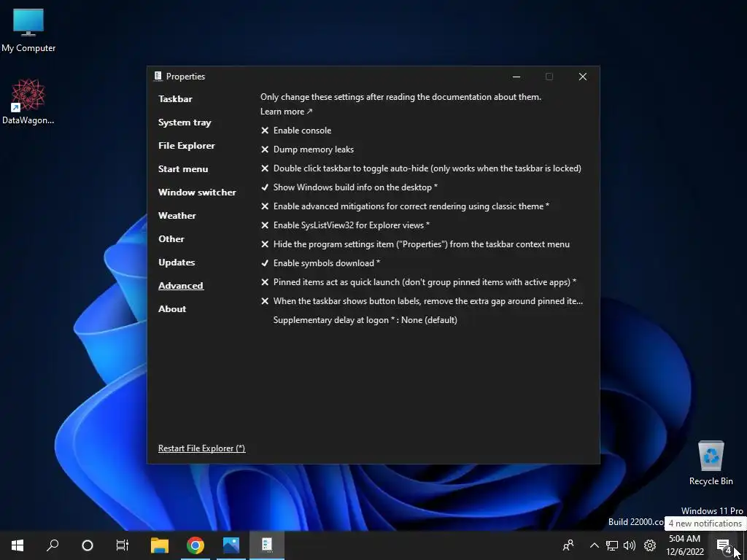This screenshot has width=747, height=560.
Task: Open the Learn more link
Action: [286, 112]
